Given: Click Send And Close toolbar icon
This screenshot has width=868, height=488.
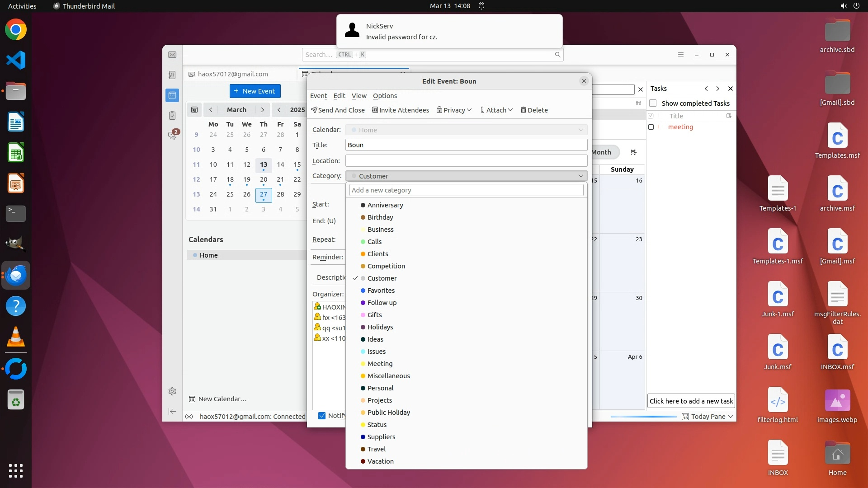Looking at the screenshot, I should pos(314,110).
